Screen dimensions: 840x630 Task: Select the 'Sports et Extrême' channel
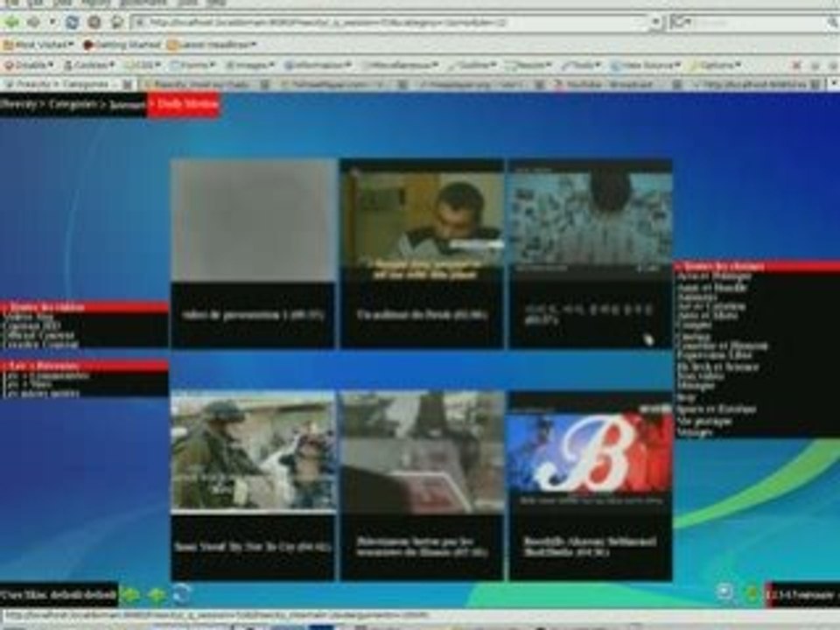pyautogui.click(x=717, y=409)
